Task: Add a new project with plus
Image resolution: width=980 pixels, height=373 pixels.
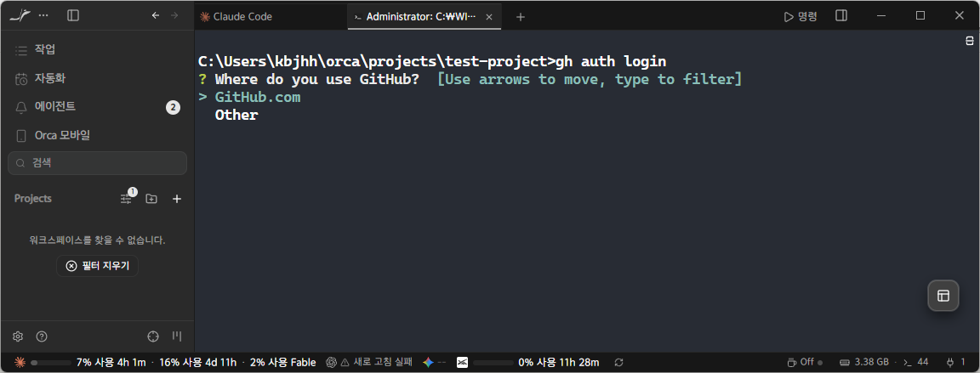Action: pos(177,198)
